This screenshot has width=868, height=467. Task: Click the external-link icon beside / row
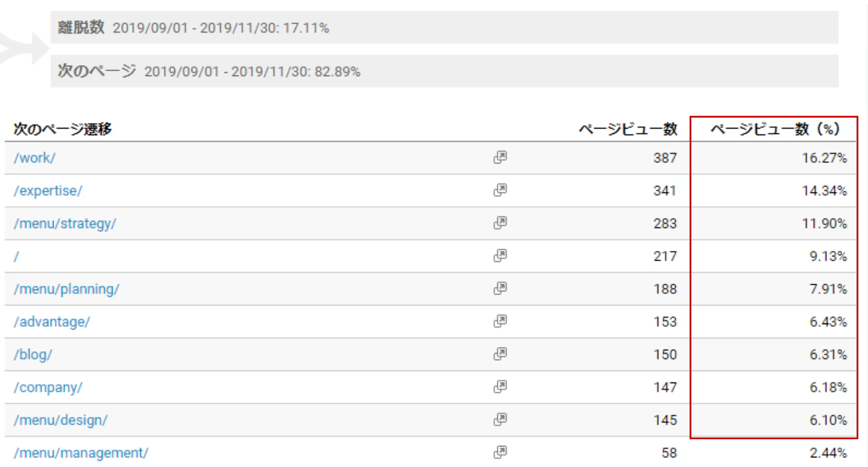point(500,256)
